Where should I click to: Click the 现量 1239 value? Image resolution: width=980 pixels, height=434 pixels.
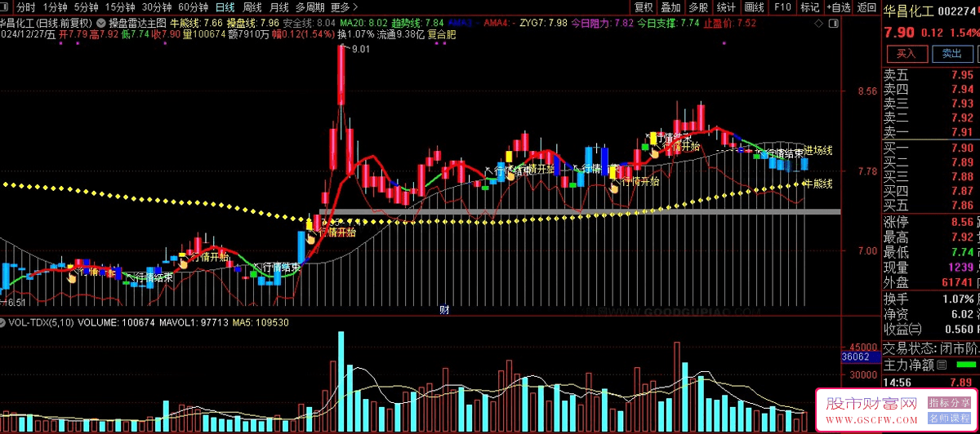pos(960,268)
